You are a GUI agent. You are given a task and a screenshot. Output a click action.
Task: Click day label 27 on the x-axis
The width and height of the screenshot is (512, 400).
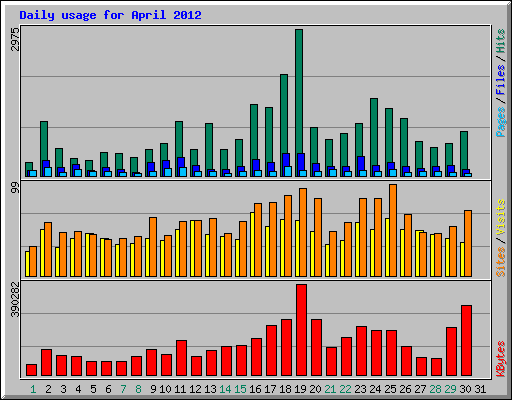coord(420,389)
